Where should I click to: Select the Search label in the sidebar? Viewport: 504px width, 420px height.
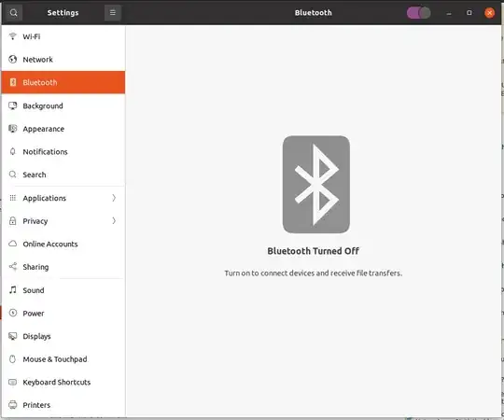(x=35, y=175)
